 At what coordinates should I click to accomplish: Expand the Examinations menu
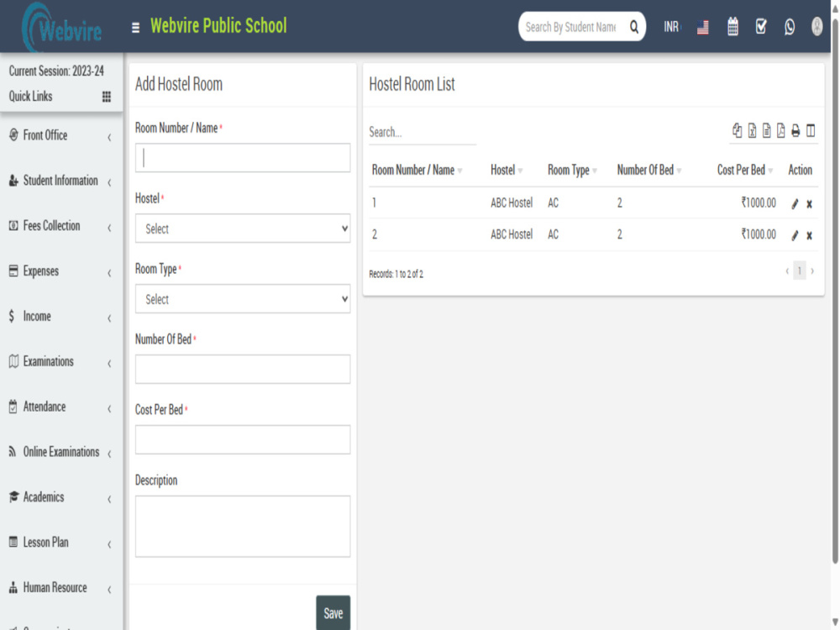tap(61, 361)
